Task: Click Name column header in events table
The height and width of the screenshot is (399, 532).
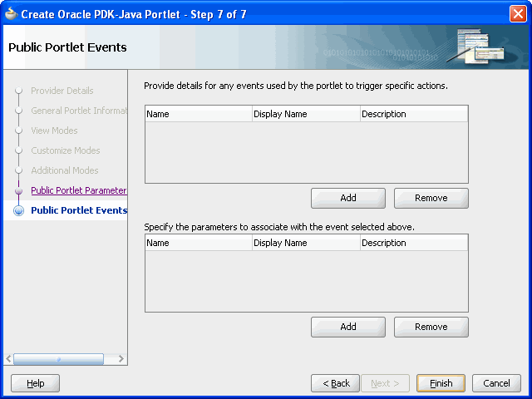Action: pyautogui.click(x=199, y=114)
